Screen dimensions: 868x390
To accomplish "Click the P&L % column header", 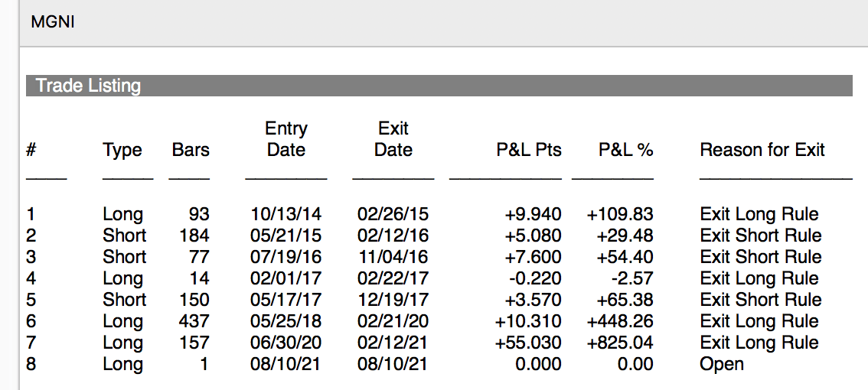I will point(625,150).
